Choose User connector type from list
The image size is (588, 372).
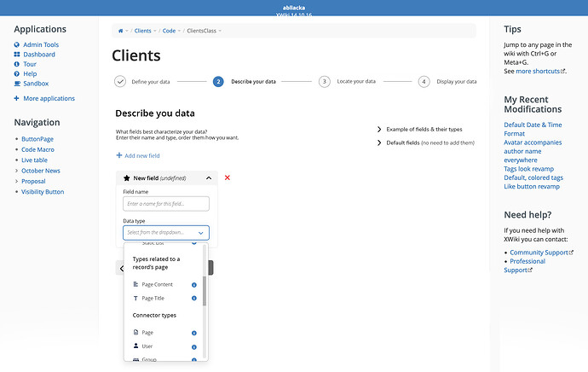pyautogui.click(x=147, y=346)
